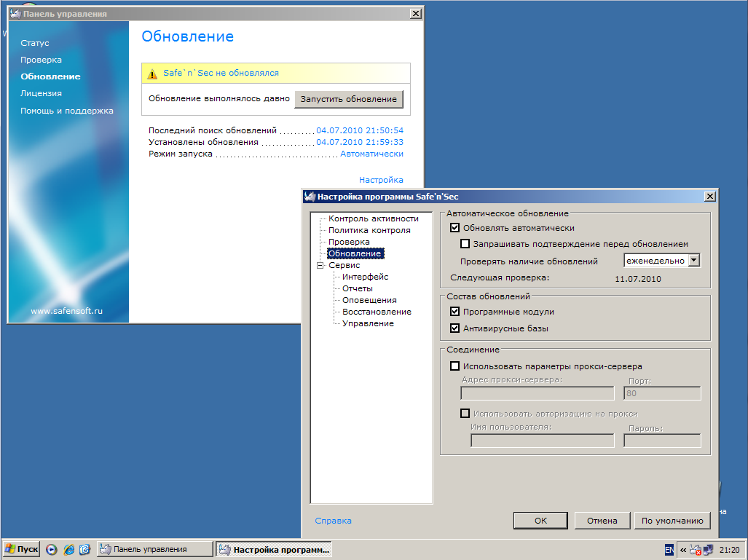Open Проверка in the control panel sidebar
Screen dimensions: 748x560
pos(41,60)
